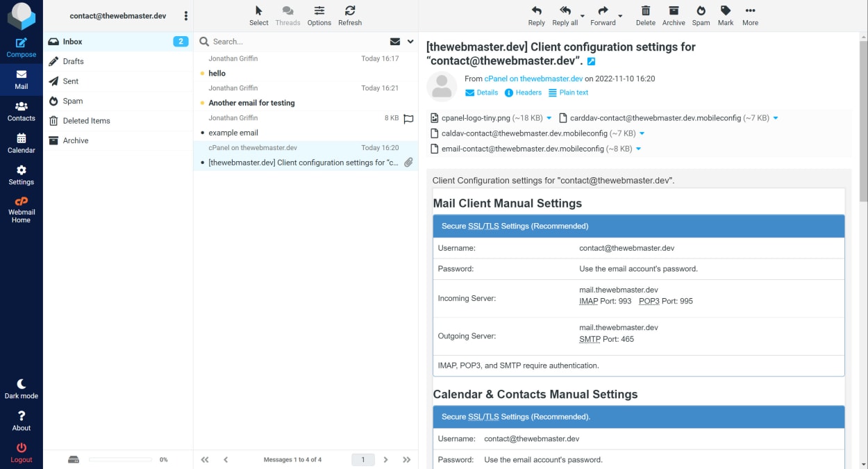The height and width of the screenshot is (469, 868).
Task: Click Reply all button
Action: pos(565,16)
